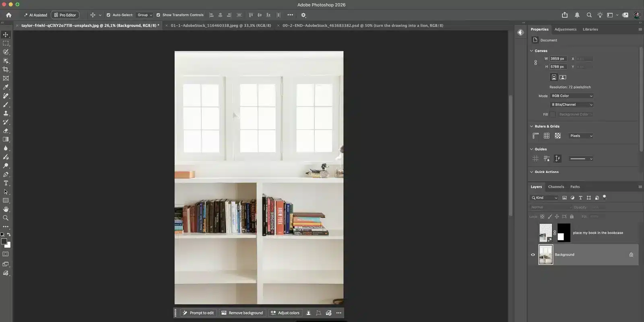Toggle the Show Transform Controls checkbox
644x322 pixels.
tap(158, 15)
